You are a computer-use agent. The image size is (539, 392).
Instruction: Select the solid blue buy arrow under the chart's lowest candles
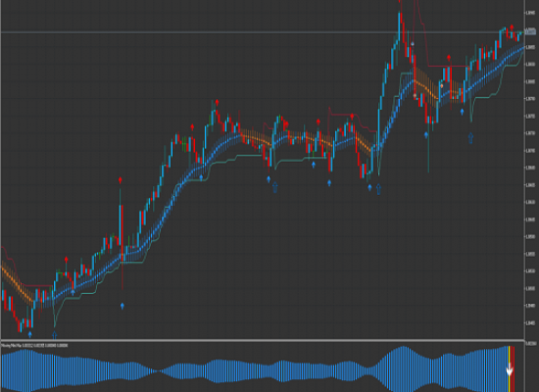click(x=30, y=334)
